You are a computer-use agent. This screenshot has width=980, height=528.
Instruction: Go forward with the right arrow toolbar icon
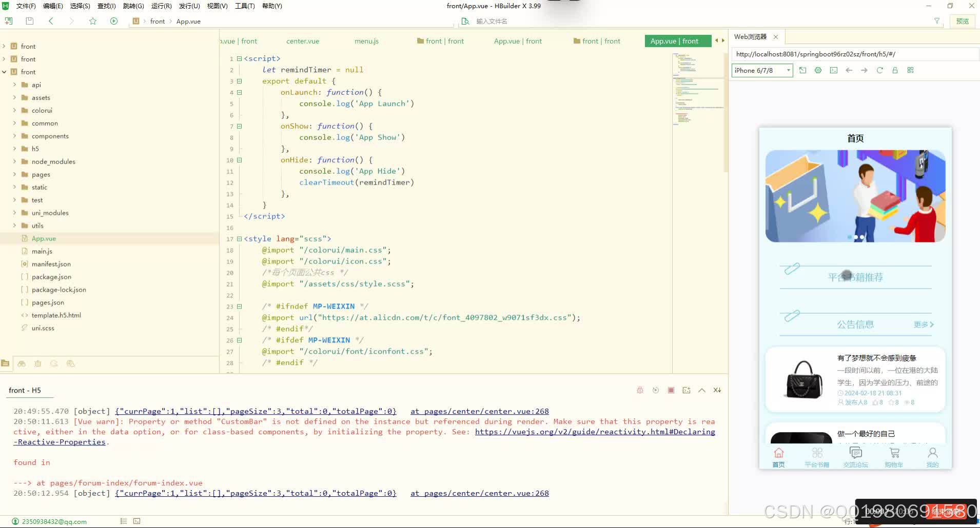tap(71, 21)
